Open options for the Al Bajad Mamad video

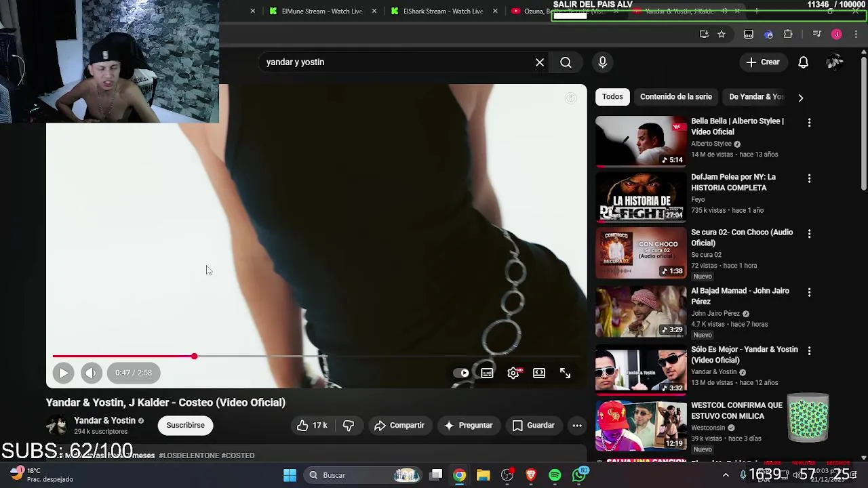point(809,292)
